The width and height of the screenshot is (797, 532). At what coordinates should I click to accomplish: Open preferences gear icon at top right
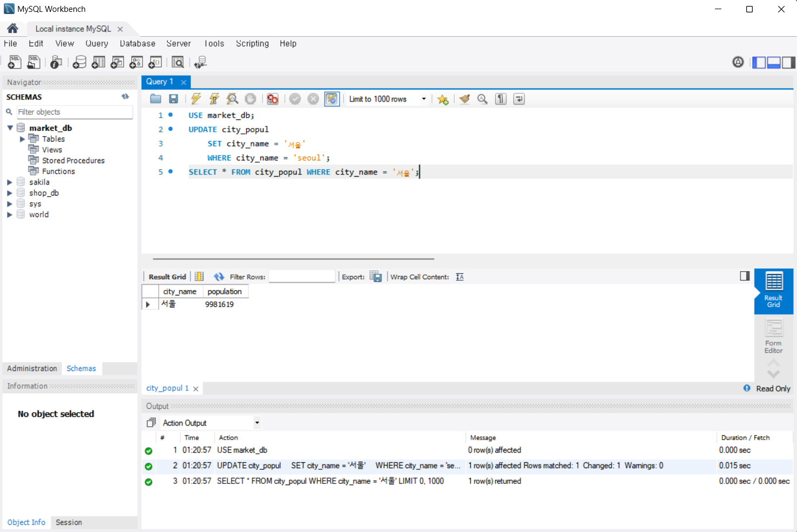click(x=738, y=62)
